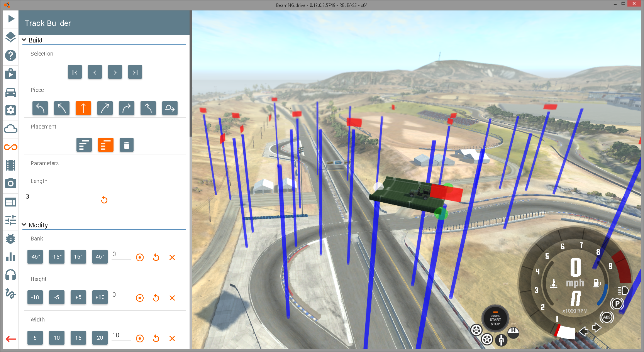Raise height by 5
Viewport: 644px width, 352px height.
78,298
